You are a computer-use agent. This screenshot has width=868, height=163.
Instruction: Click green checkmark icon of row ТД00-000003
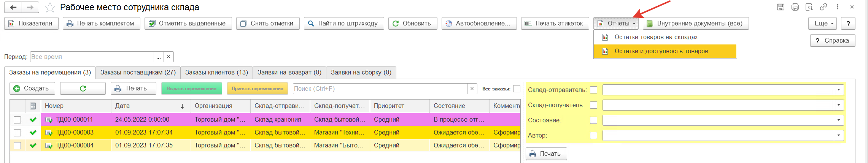click(33, 133)
